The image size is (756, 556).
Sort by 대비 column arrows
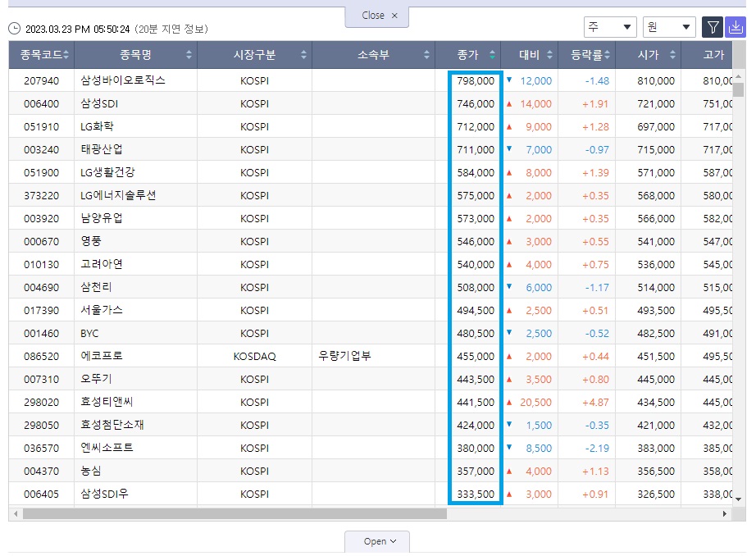549,55
